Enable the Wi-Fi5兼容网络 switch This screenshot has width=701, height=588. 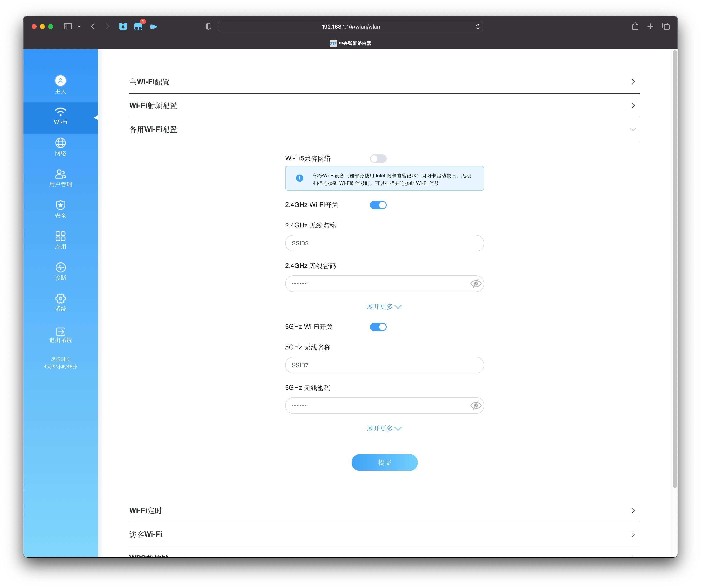[x=378, y=159]
